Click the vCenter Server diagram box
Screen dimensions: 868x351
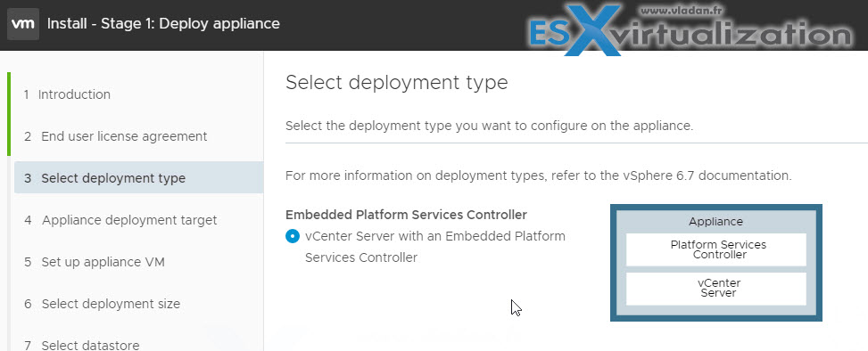716,288
